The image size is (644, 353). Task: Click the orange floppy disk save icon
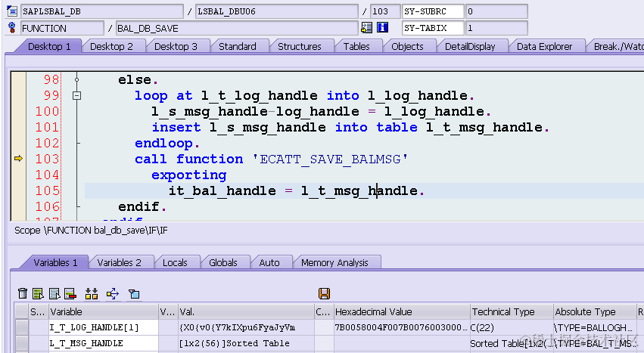324,293
